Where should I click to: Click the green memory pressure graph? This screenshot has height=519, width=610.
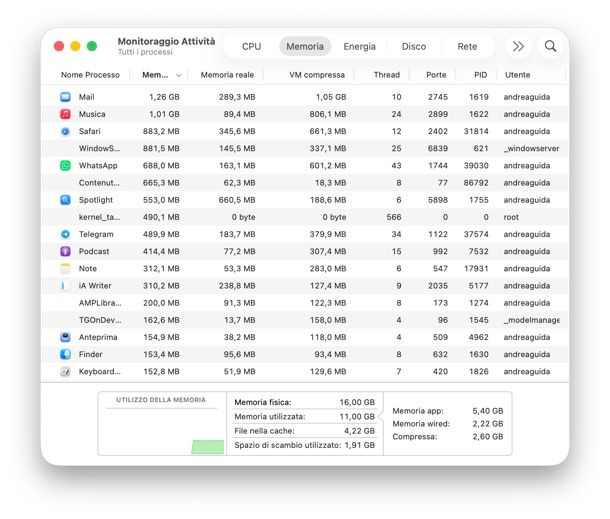[x=207, y=446]
